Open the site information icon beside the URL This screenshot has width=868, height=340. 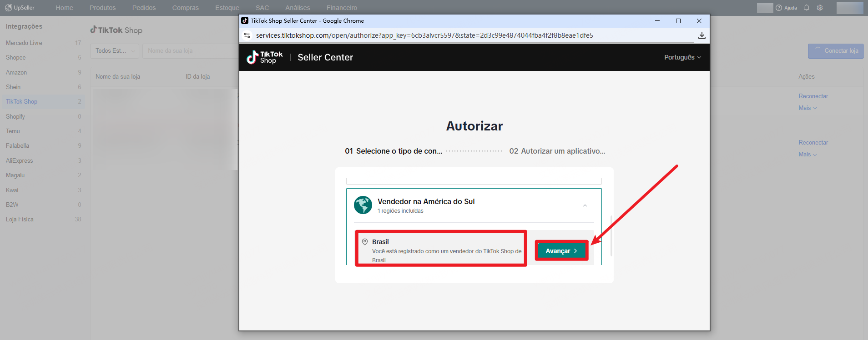tap(247, 35)
